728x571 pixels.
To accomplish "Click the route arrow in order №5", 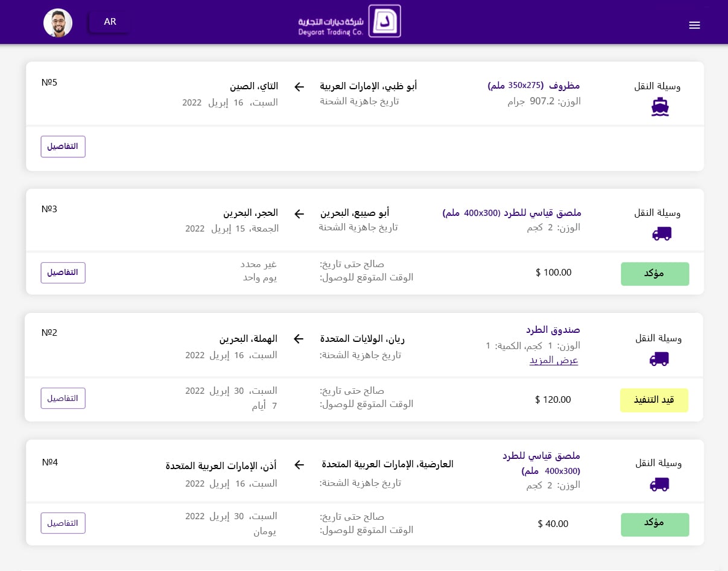I will (x=299, y=87).
